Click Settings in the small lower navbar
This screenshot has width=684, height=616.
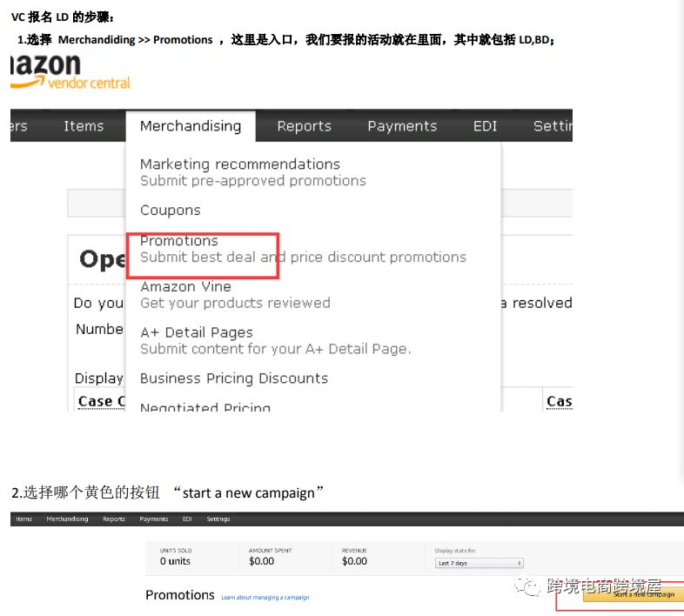tap(218, 519)
